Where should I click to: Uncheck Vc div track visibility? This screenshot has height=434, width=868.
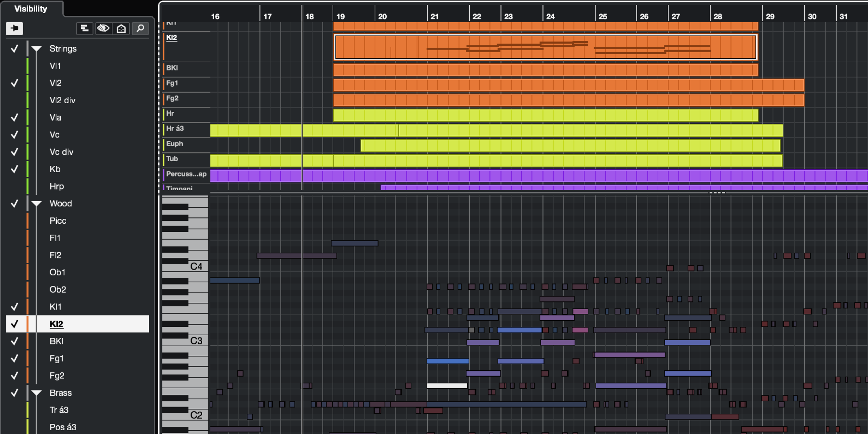click(x=14, y=151)
